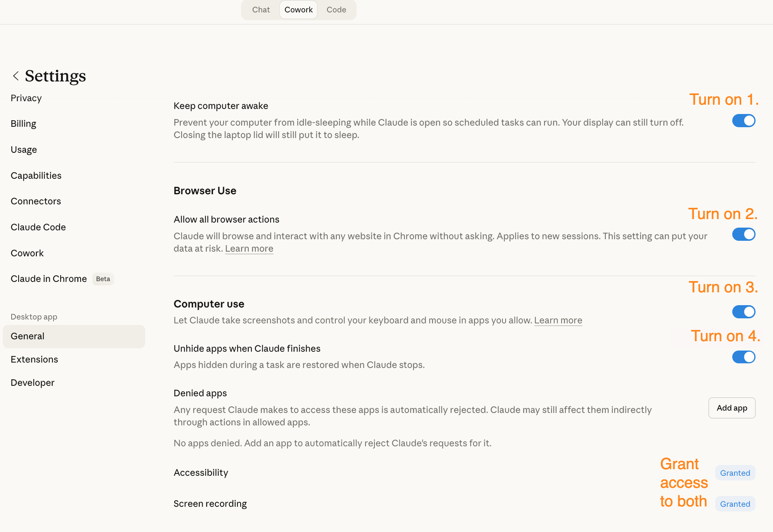773x532 pixels.
Task: Click the Add app button
Action: click(732, 408)
